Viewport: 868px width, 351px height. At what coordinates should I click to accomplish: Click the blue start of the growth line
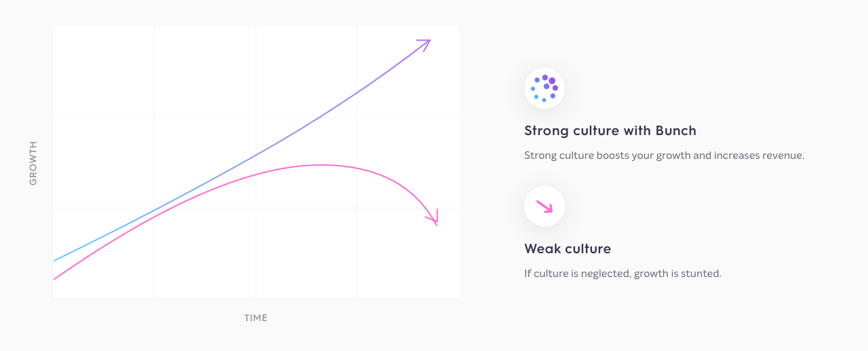56,259
